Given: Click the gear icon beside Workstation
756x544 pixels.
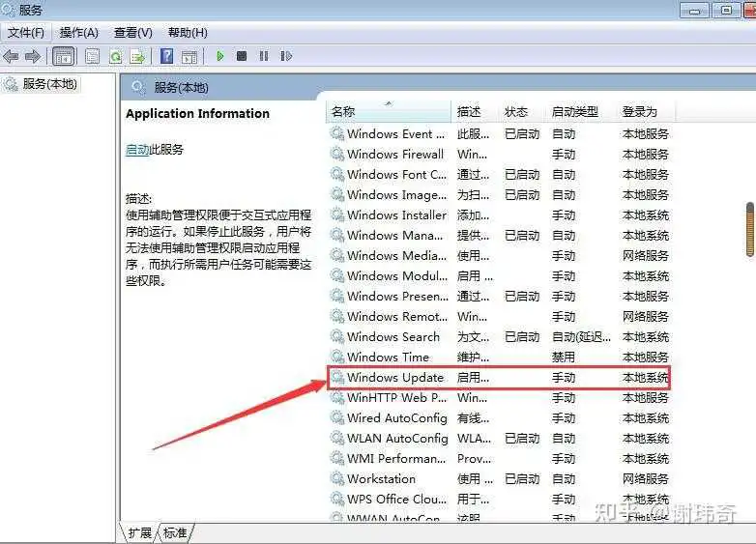Looking at the screenshot, I should tap(337, 478).
